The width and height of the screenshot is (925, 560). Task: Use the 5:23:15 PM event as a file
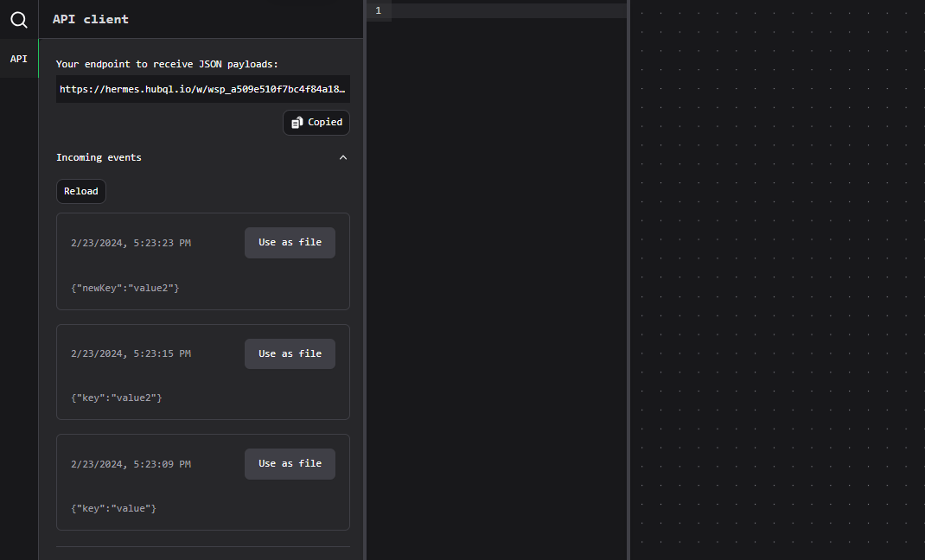pos(290,353)
